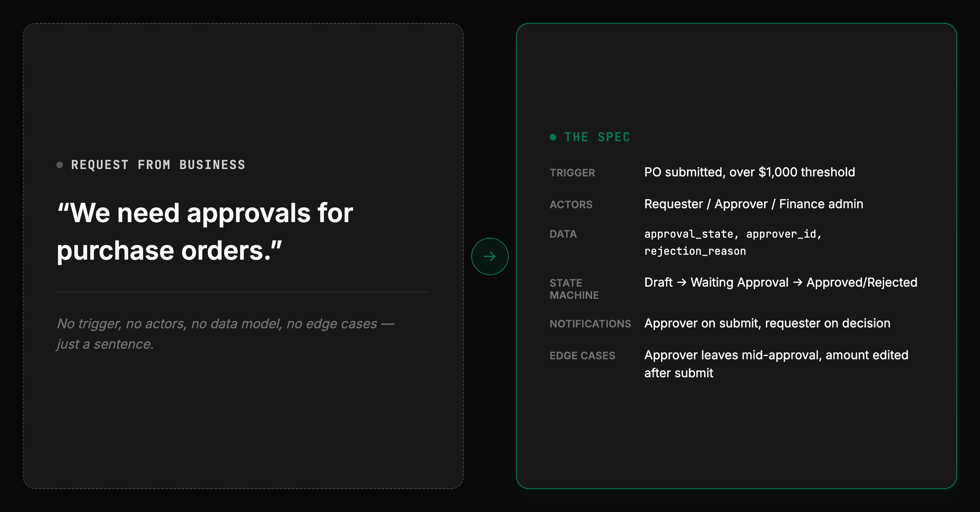980x512 pixels.
Task: Click the gray dot beside REQUEST FROM BUSINESS
Action: (60, 165)
